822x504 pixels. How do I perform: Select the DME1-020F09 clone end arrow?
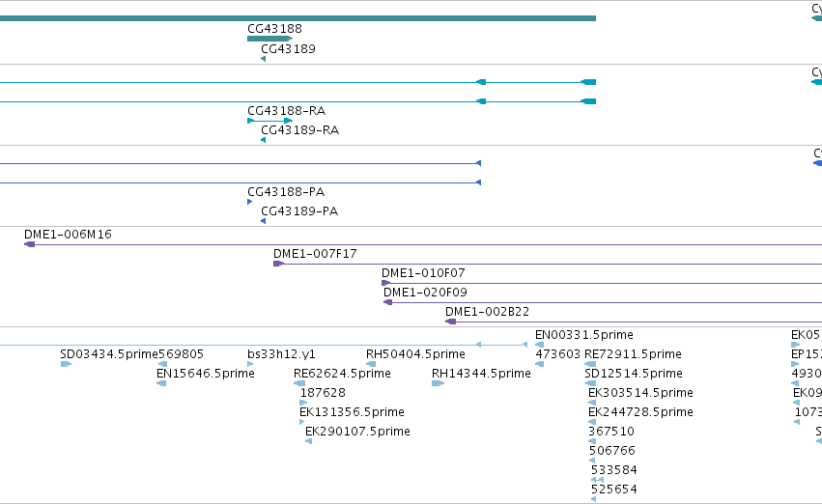tap(388, 302)
